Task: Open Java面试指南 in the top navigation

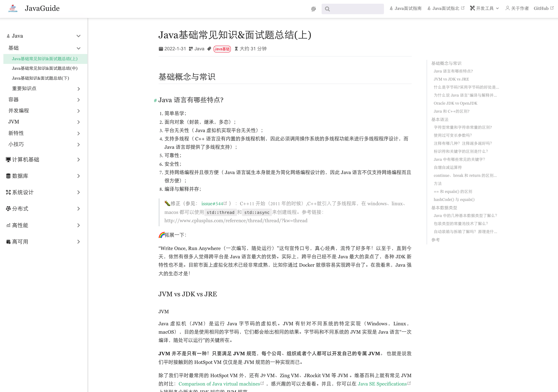Action: [405, 8]
